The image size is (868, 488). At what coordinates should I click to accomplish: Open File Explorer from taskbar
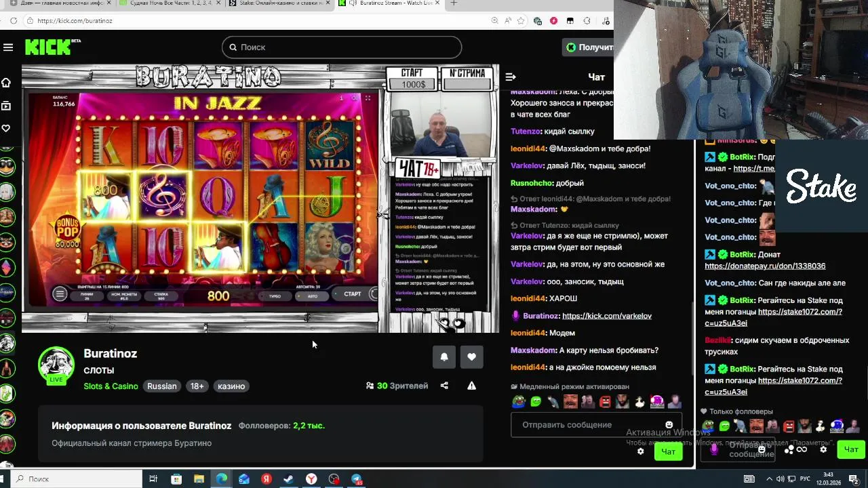click(x=199, y=479)
